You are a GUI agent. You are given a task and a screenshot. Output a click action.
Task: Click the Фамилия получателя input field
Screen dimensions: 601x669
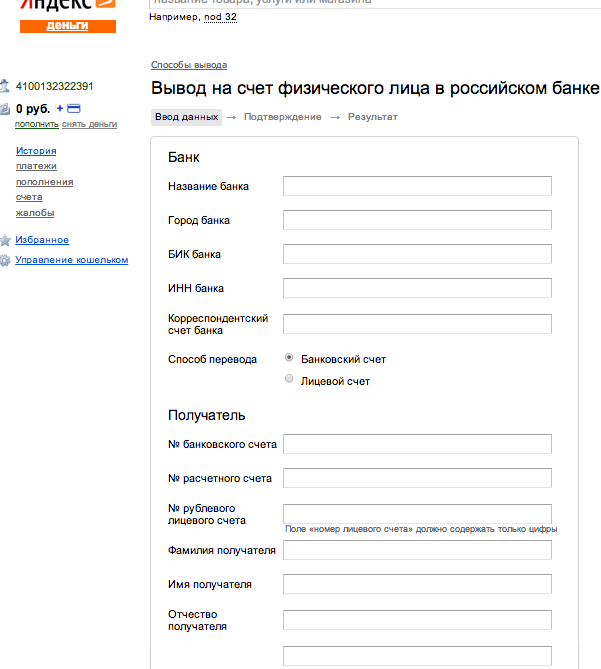point(417,550)
